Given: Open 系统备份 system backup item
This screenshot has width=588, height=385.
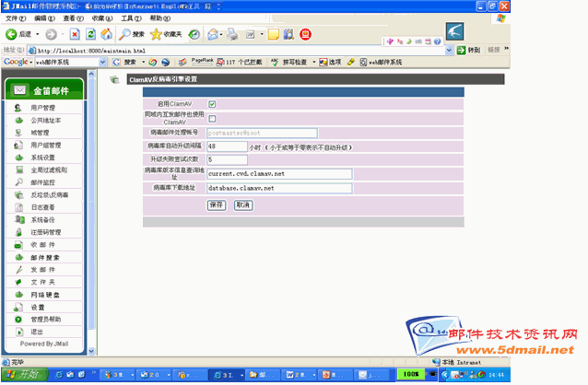Looking at the screenshot, I should [x=44, y=220].
